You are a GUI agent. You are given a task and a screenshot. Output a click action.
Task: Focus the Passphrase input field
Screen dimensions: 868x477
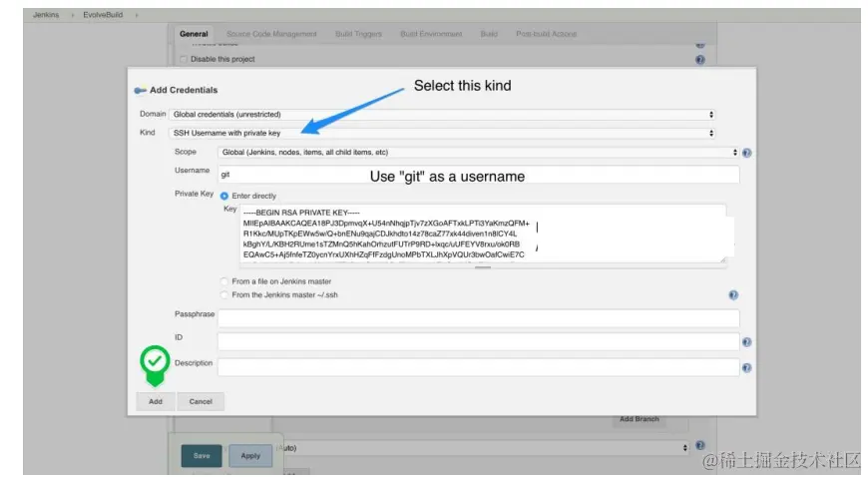coord(478,318)
